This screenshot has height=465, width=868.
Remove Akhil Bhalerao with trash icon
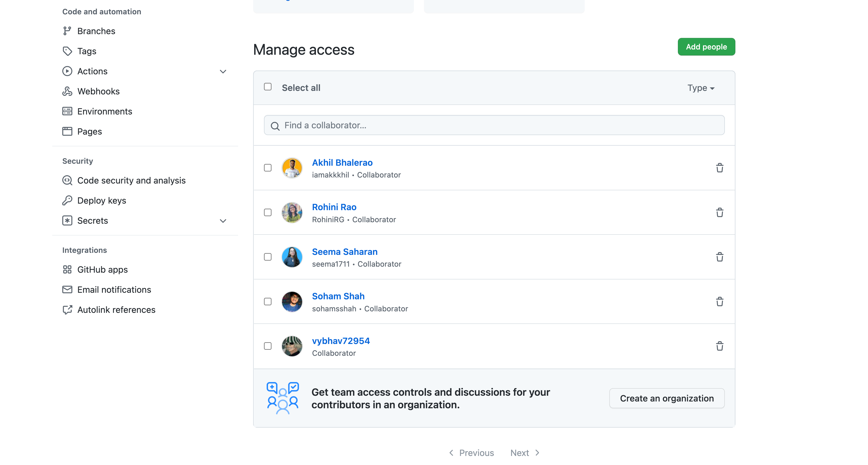click(719, 168)
